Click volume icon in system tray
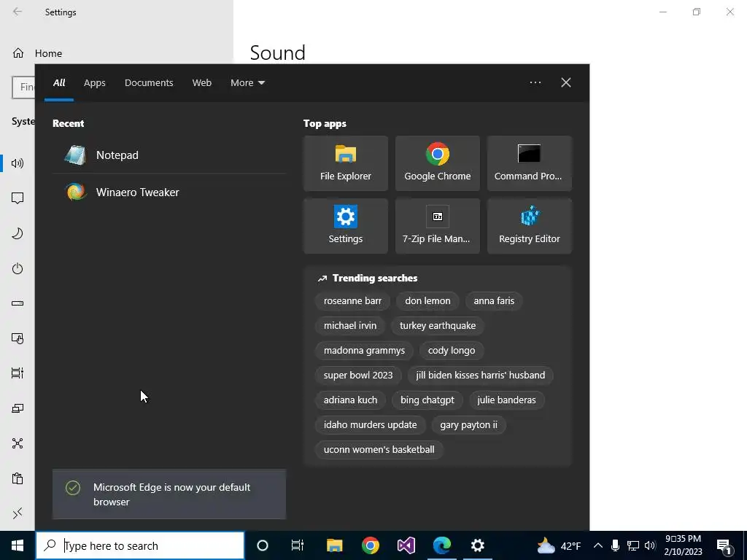747x560 pixels. pos(650,545)
